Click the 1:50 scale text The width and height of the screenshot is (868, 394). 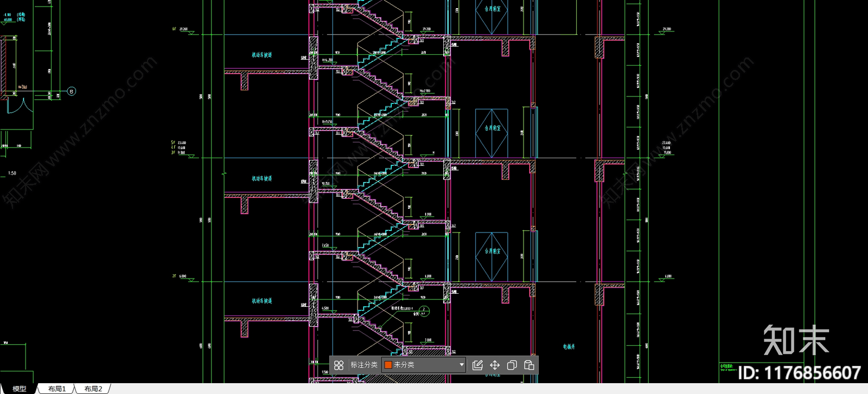pyautogui.click(x=12, y=173)
